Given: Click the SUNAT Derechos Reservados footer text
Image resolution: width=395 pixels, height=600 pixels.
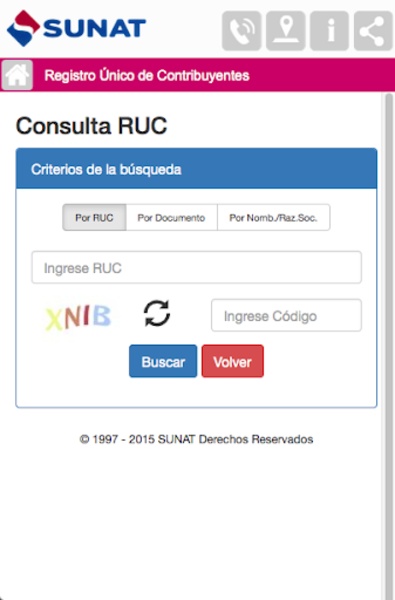Looking at the screenshot, I should pos(196,439).
